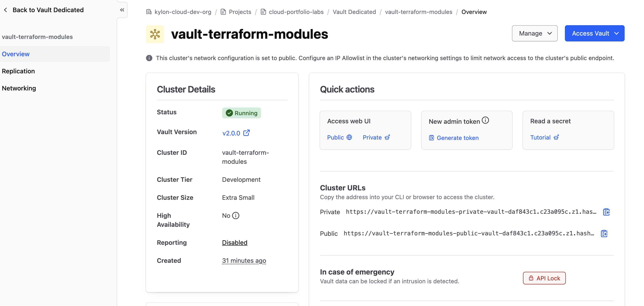Screen dimensions: 644x306
Task: Open the Read a secret Tutorial link
Action: click(x=544, y=137)
